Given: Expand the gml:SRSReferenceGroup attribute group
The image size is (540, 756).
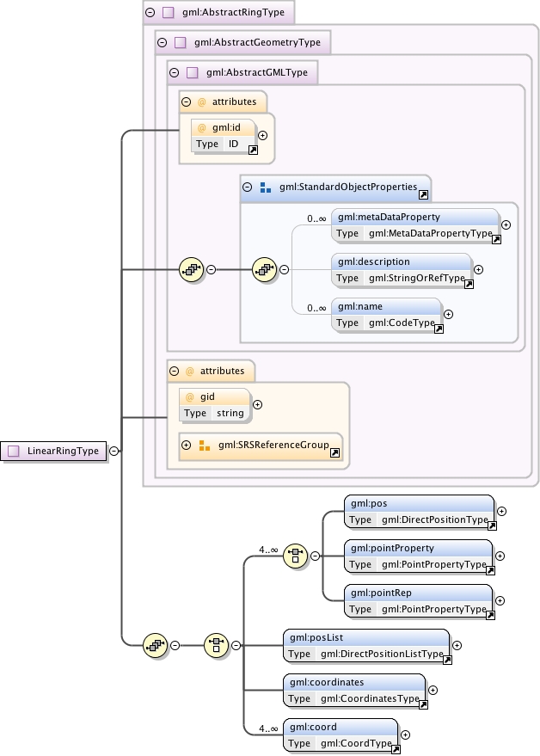Looking at the screenshot, I should click(x=187, y=445).
